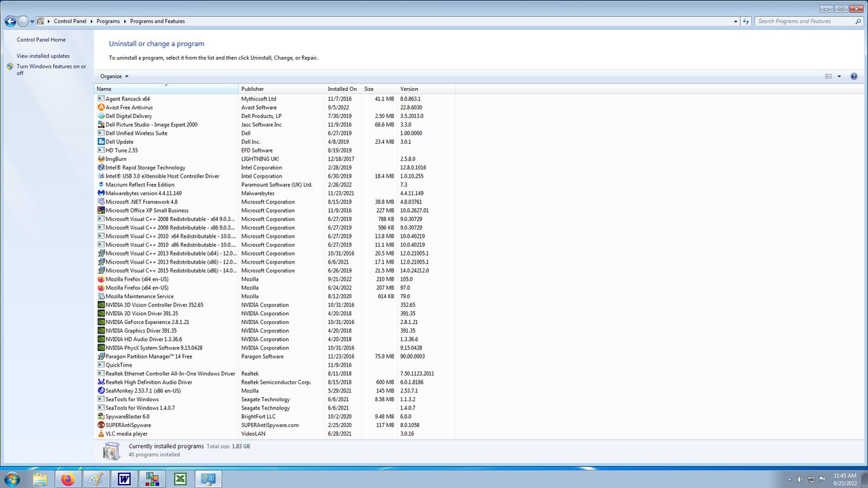Viewport: 868px width, 488px height.
Task: Open View installed updates link
Action: pos(43,56)
